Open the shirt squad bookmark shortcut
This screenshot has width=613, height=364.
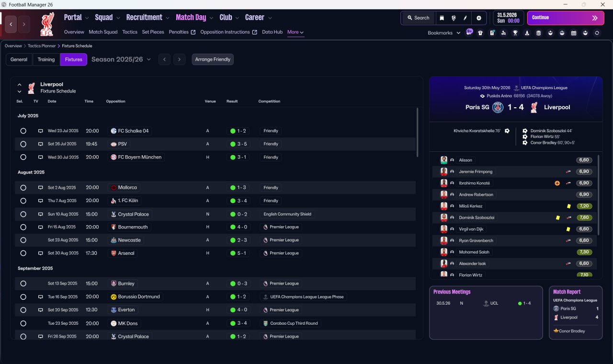coord(480,33)
